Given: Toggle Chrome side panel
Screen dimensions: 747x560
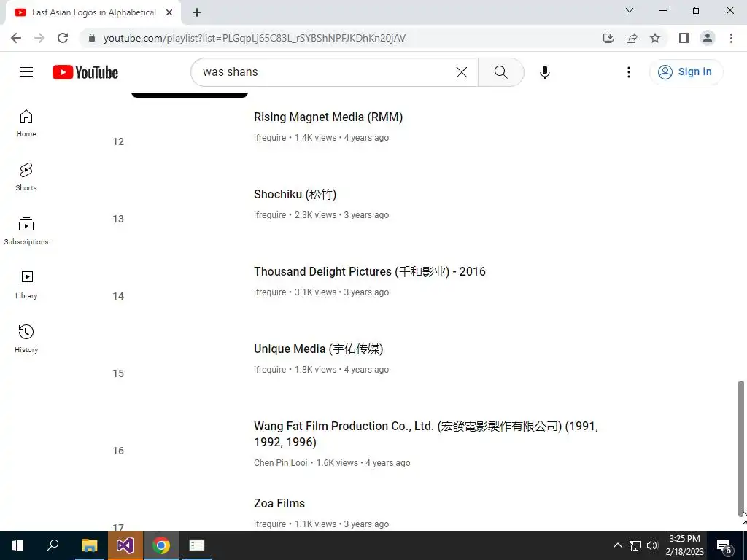Looking at the screenshot, I should coord(684,38).
